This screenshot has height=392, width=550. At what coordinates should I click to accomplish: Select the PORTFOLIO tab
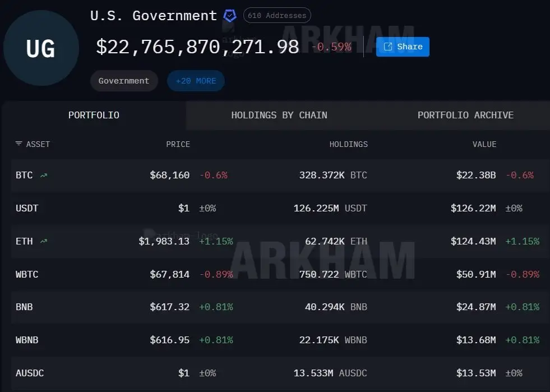(94, 116)
